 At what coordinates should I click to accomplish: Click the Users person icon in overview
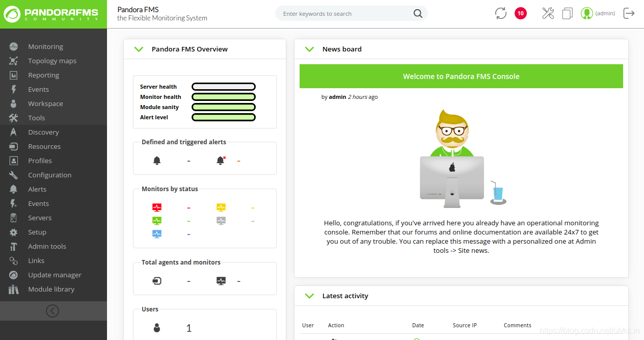[157, 328]
